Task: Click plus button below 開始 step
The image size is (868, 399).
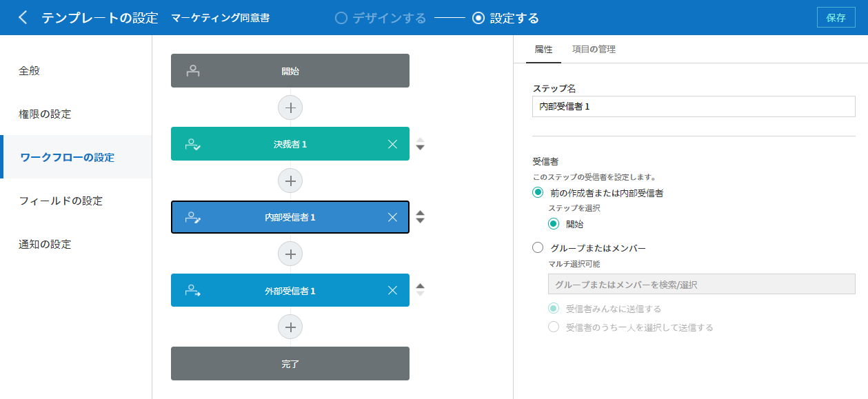Action: click(290, 108)
